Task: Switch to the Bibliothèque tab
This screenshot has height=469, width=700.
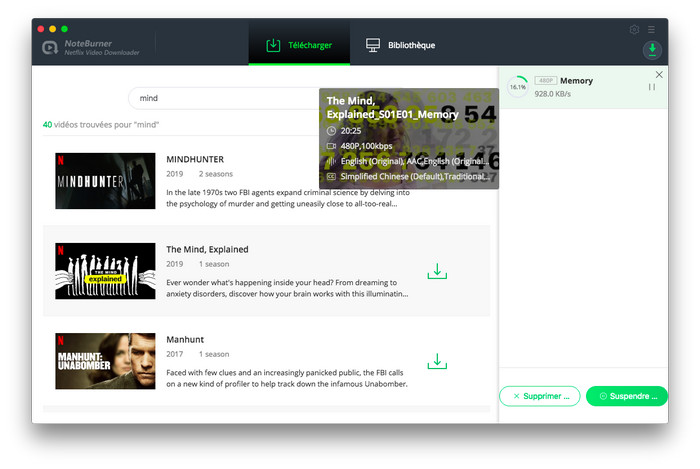Action: click(x=400, y=45)
